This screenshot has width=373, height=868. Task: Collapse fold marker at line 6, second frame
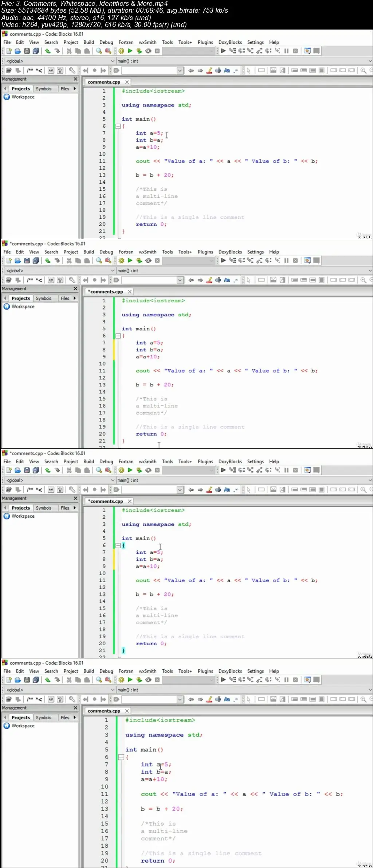(x=118, y=336)
